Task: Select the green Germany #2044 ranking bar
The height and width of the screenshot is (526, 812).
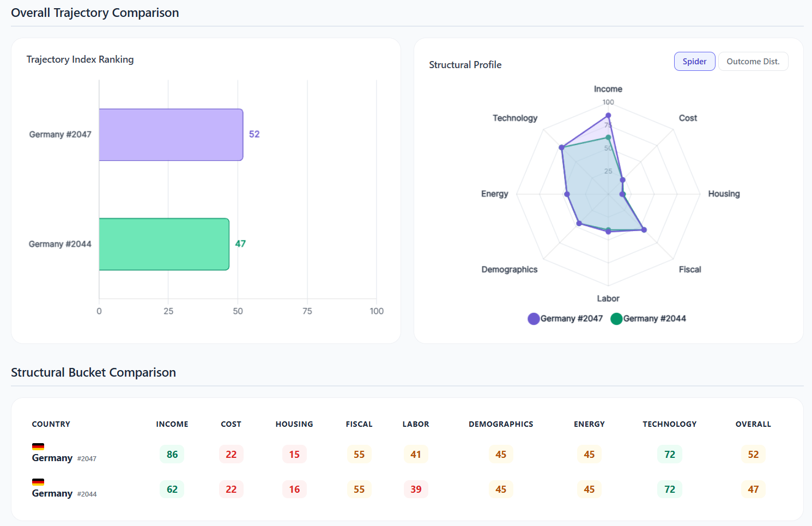Action: [x=163, y=244]
